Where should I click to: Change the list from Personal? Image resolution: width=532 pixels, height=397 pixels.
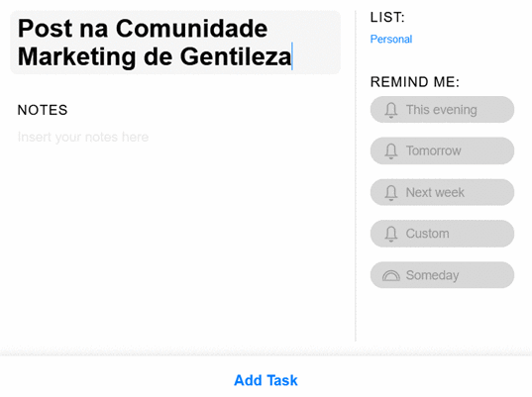click(x=391, y=39)
